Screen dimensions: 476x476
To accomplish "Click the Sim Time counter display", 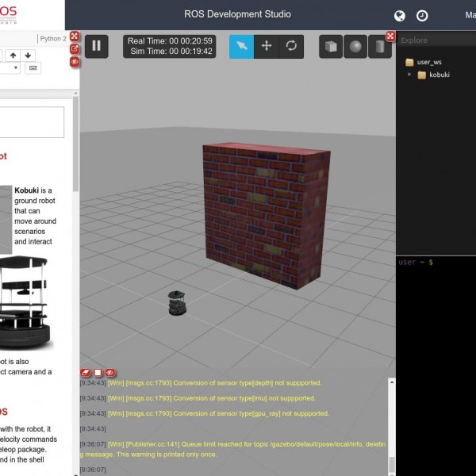I will coord(171,51).
